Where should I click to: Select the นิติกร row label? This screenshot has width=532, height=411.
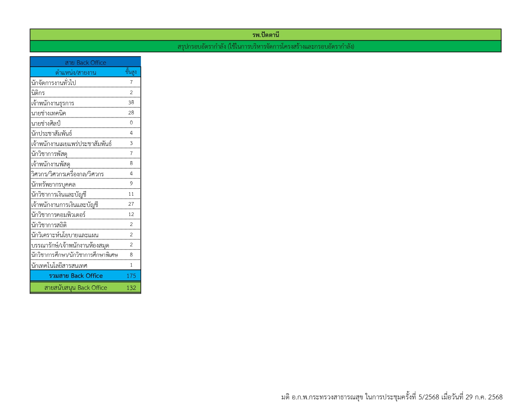coord(38,93)
